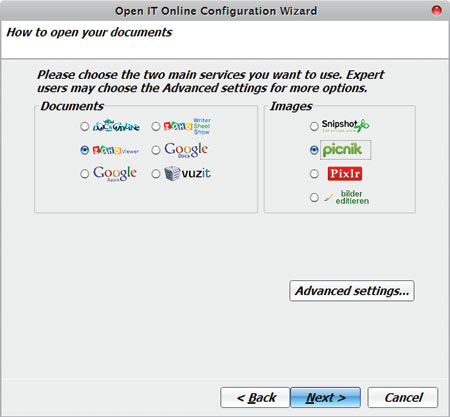
Task: Click the Zoho Viewer logo
Action: 115,150
